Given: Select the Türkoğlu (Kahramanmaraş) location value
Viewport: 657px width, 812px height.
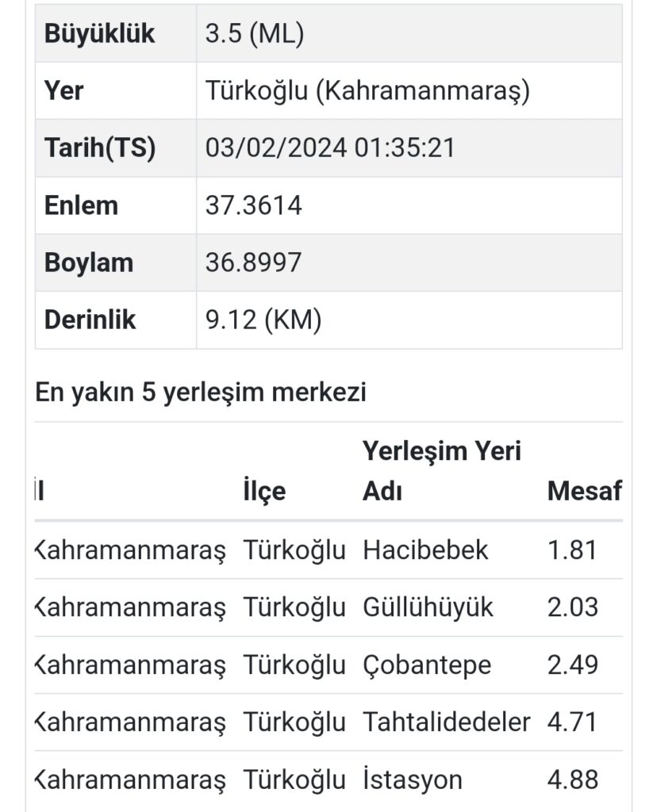Looking at the screenshot, I should point(367,91).
